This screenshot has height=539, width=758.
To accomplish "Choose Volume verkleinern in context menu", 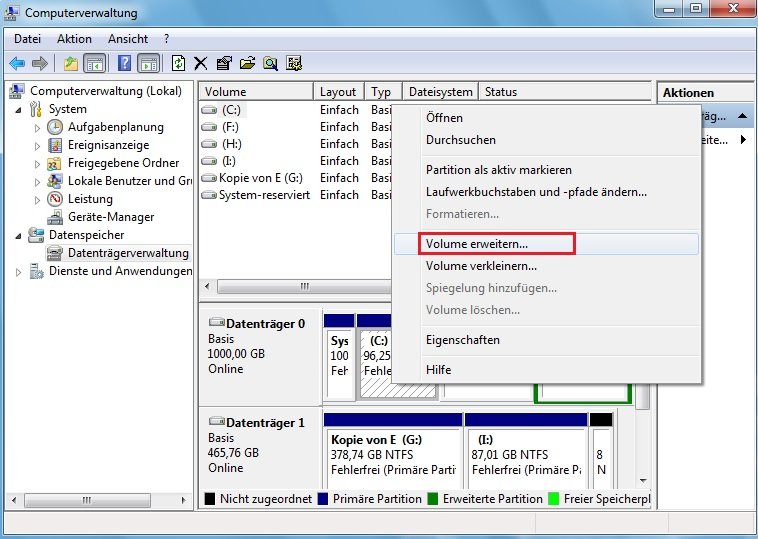I will [x=547, y=266].
